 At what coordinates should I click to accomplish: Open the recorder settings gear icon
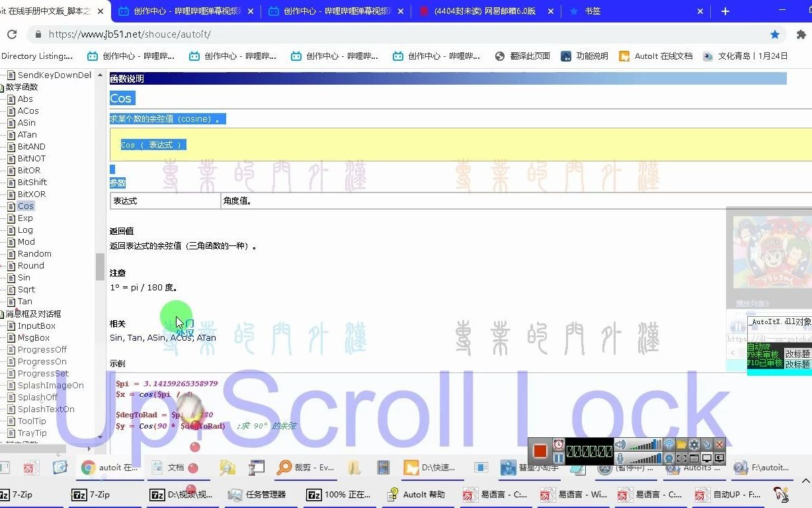(x=694, y=444)
